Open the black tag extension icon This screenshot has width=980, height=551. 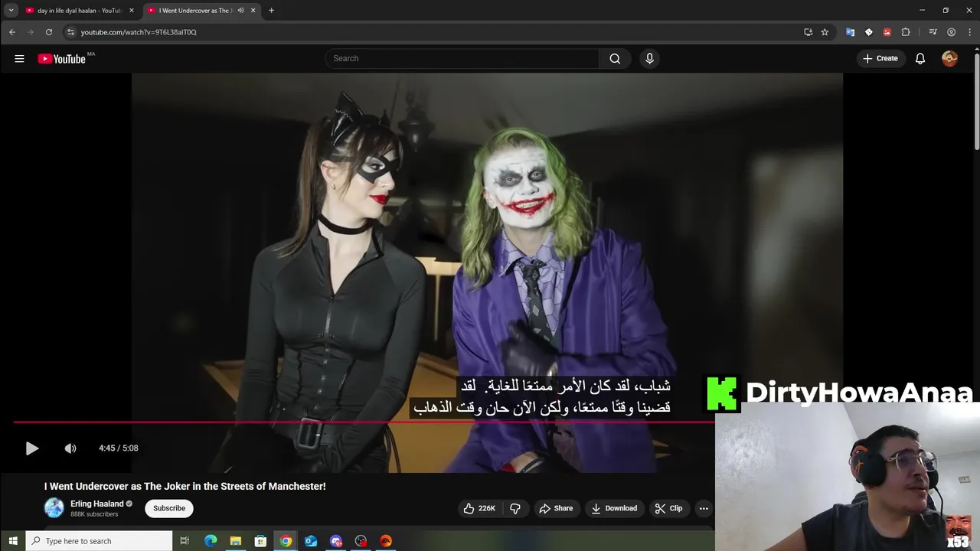coord(868,32)
